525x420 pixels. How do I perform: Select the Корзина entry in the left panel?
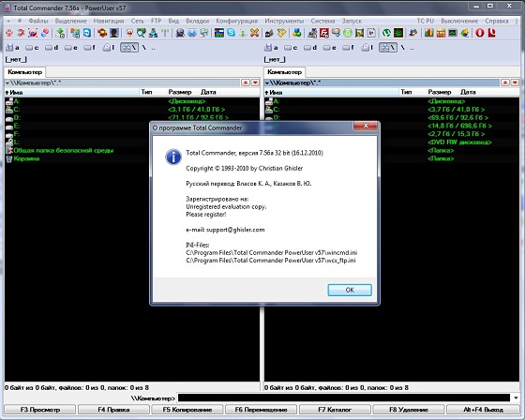pos(26,158)
